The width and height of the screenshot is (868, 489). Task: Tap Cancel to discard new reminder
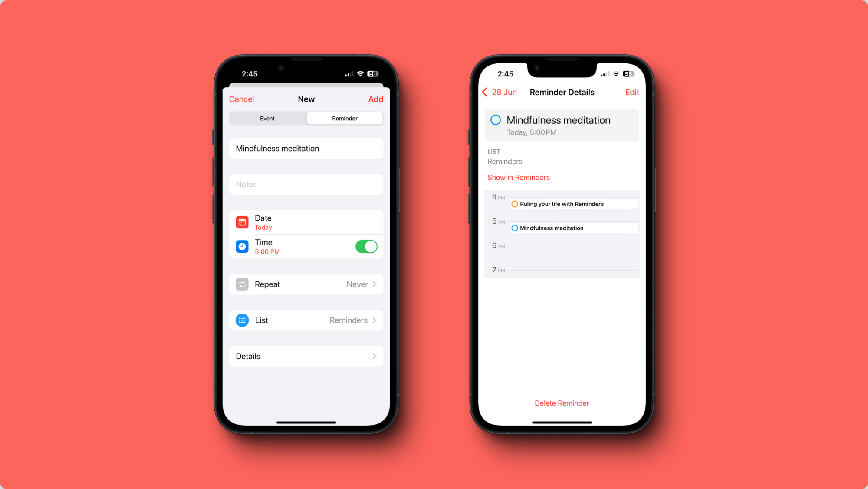(242, 99)
